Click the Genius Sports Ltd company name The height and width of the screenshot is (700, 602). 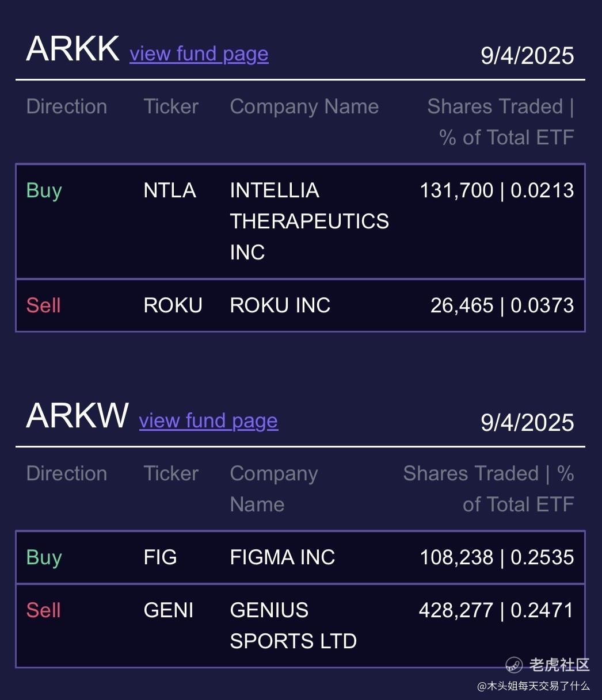point(294,626)
